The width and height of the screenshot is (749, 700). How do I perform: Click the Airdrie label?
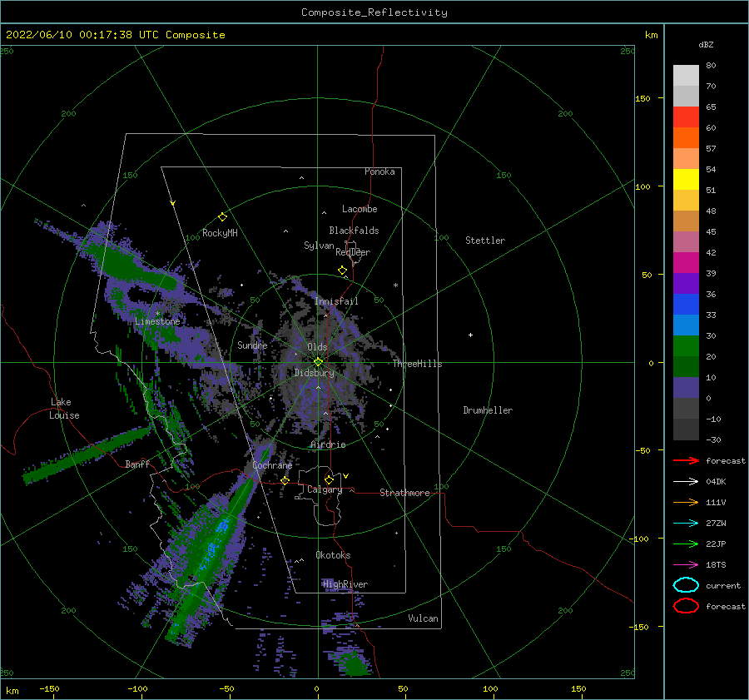pyautogui.click(x=328, y=444)
